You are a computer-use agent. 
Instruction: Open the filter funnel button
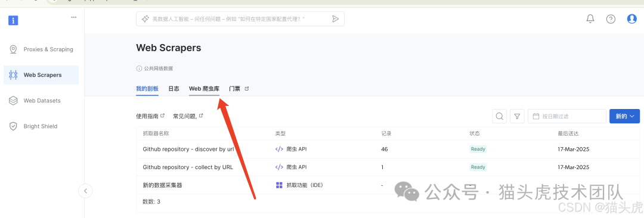[517, 116]
